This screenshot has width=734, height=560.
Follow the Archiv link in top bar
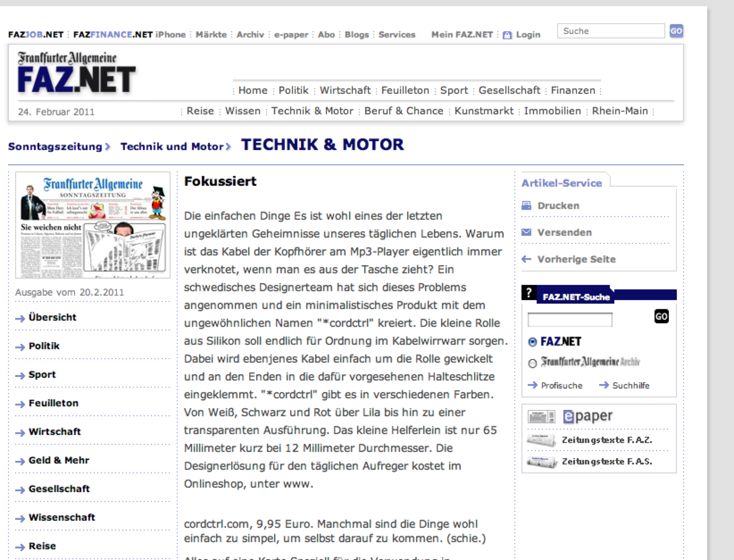click(250, 34)
